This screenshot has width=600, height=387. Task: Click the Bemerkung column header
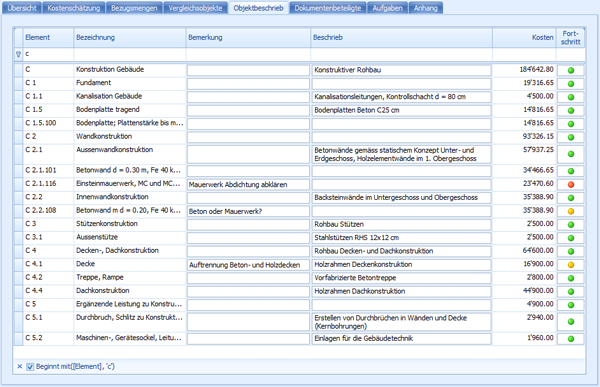click(248, 38)
